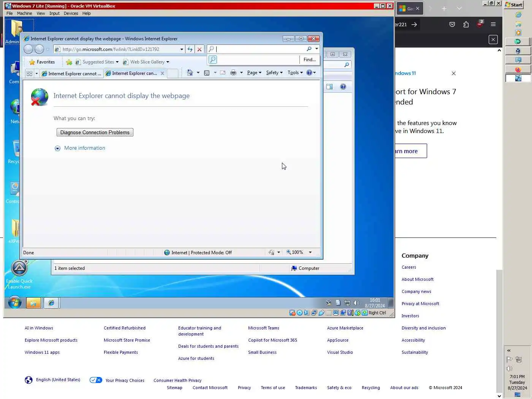The height and width of the screenshot is (399, 532).
Task: Click the Quick Tabs grid icon
Action: (x=30, y=73)
